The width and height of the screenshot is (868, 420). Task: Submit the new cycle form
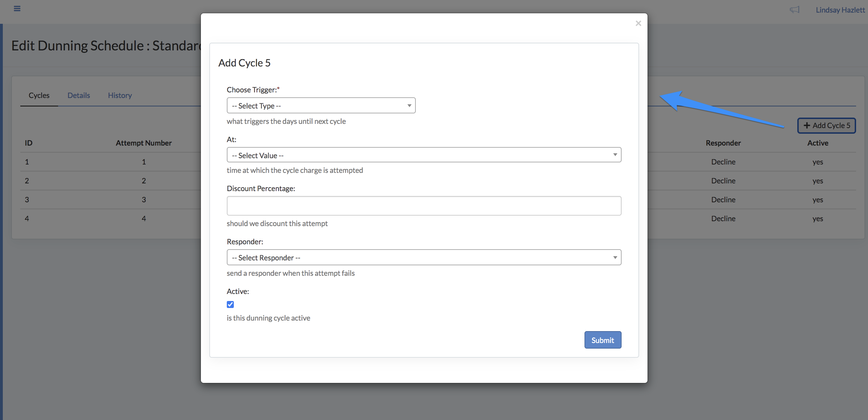[x=602, y=340]
